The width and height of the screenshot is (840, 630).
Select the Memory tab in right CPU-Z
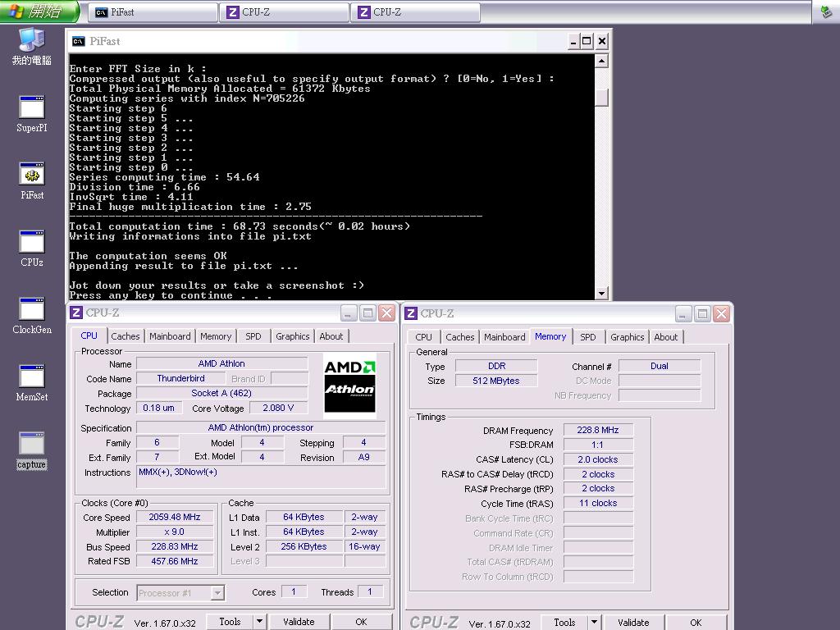(x=550, y=336)
